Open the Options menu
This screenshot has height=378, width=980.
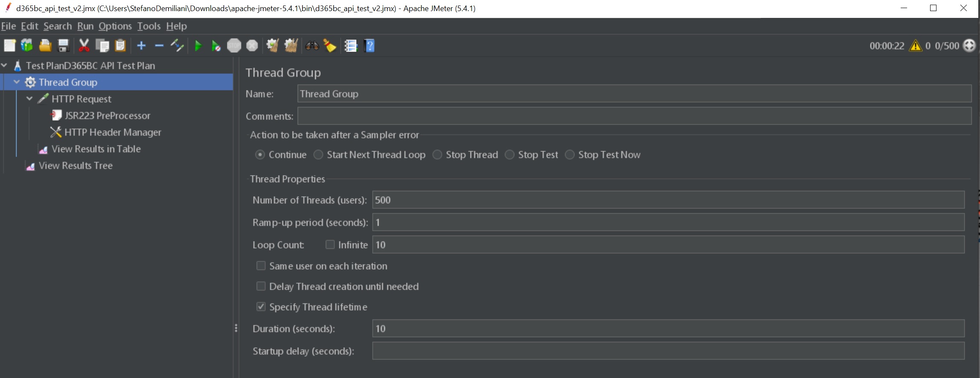115,26
